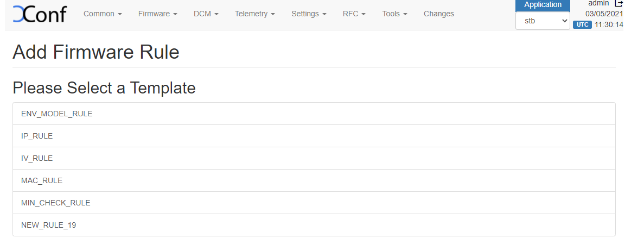This screenshot has height=244, width=644.
Task: Click the XConf logo
Action: 39,14
